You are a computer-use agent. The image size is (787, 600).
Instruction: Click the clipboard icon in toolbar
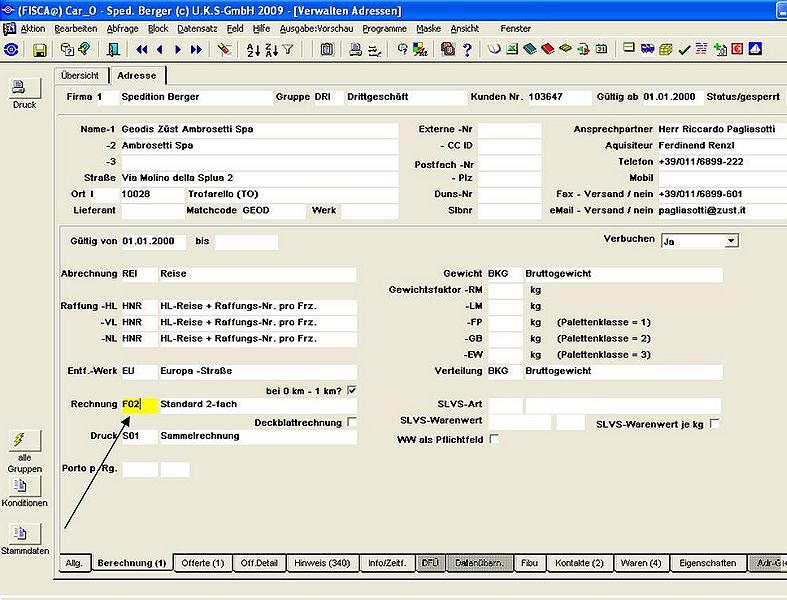(x=327, y=49)
